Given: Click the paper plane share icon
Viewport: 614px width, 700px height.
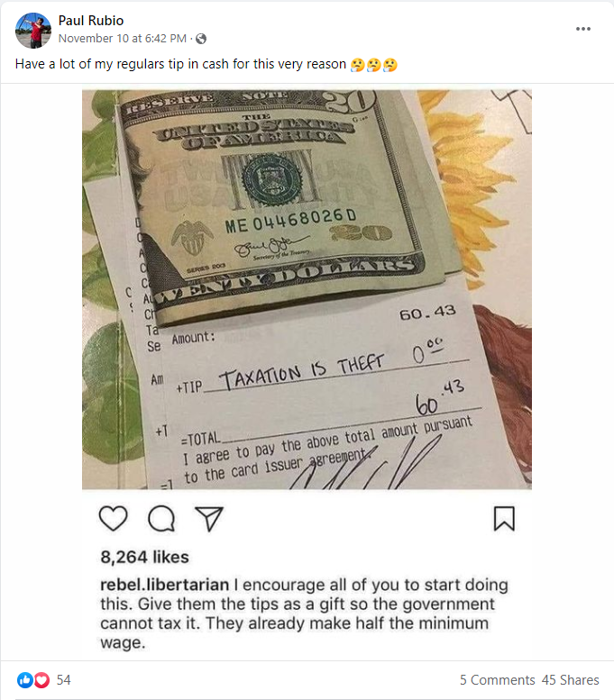Looking at the screenshot, I should coord(208,518).
